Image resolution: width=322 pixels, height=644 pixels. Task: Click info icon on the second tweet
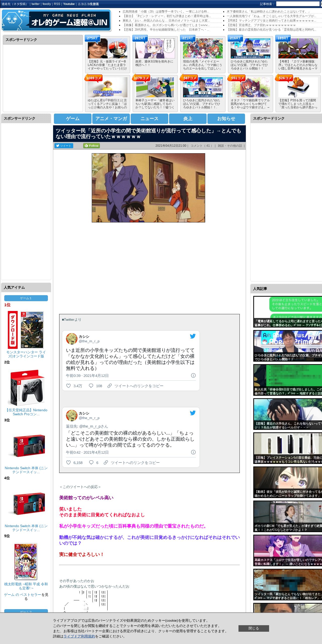point(193,452)
